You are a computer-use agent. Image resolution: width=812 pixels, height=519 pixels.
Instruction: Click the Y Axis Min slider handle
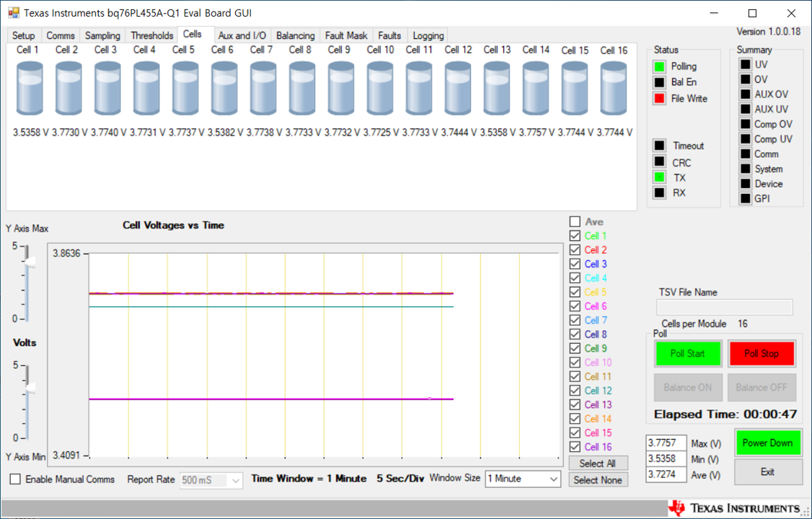[30, 389]
